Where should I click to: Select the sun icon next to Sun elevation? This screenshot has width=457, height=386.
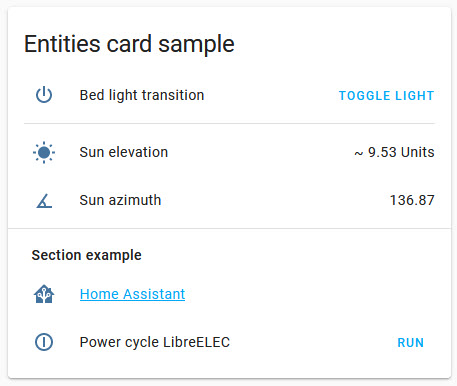click(x=44, y=152)
